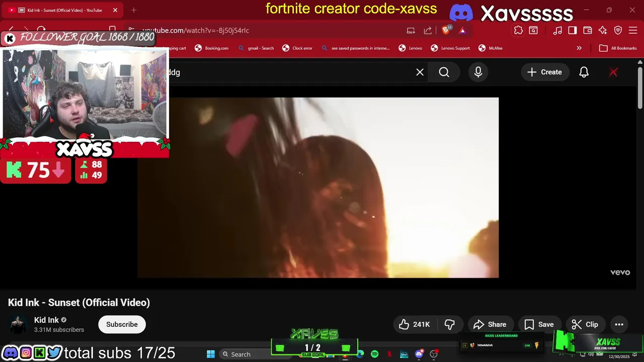Select the Kid Ink - Sunset browser tab

pyautogui.click(x=63, y=10)
